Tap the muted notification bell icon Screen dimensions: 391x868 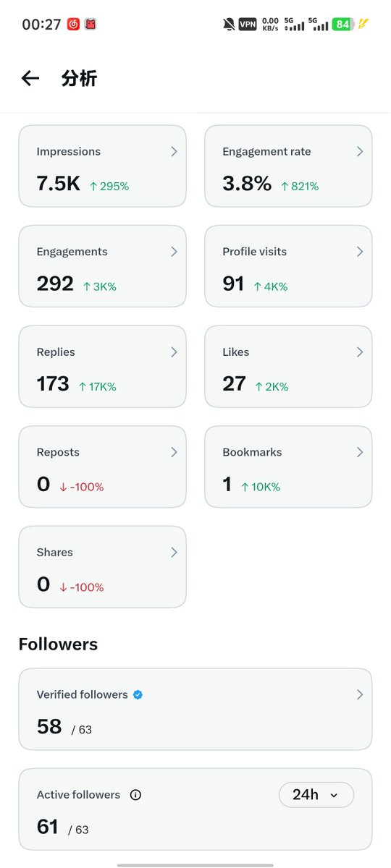[x=229, y=25]
